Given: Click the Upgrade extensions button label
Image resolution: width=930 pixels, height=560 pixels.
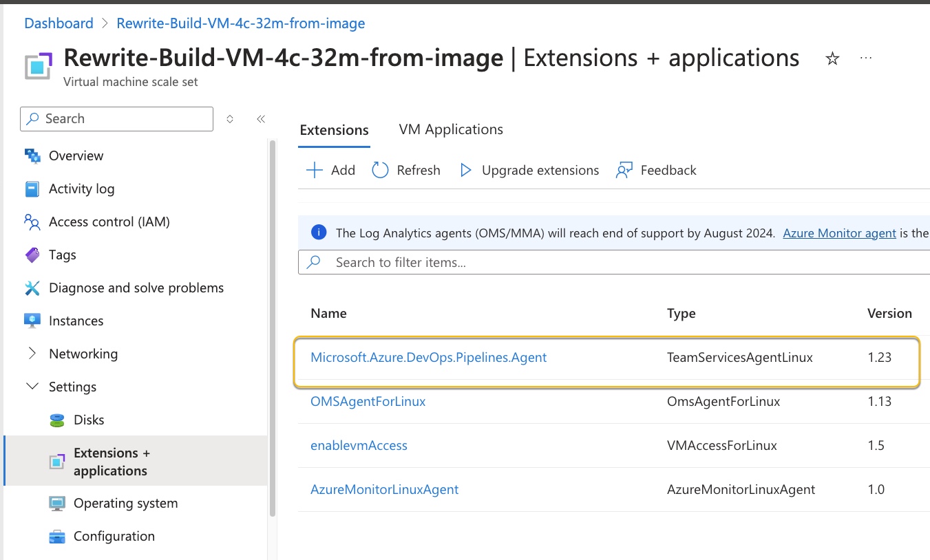Looking at the screenshot, I should click(x=540, y=170).
